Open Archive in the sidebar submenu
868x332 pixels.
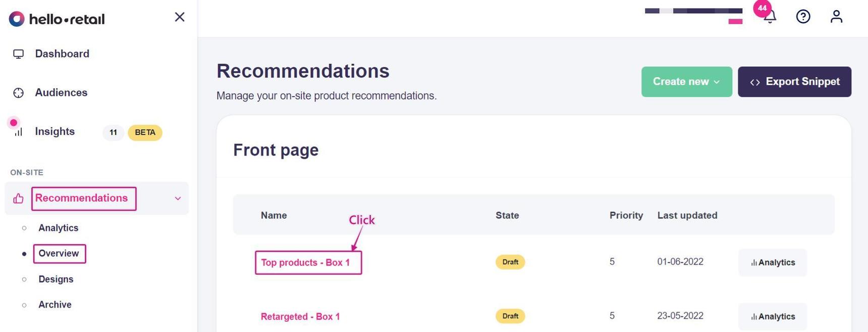55,305
